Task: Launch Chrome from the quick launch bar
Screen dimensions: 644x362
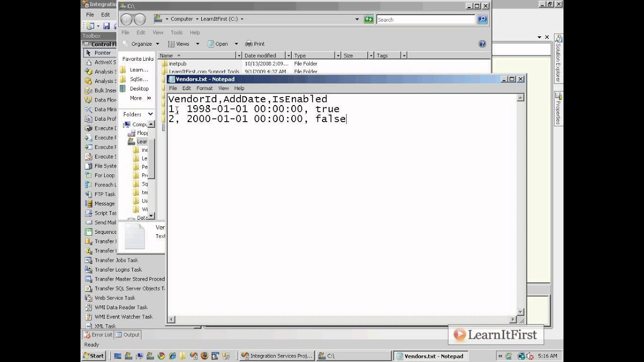Action: [161, 356]
